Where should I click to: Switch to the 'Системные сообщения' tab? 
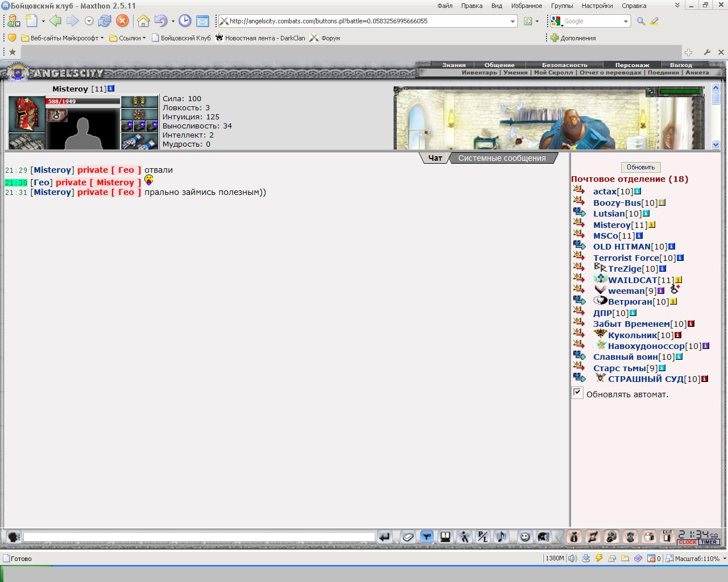(502, 158)
